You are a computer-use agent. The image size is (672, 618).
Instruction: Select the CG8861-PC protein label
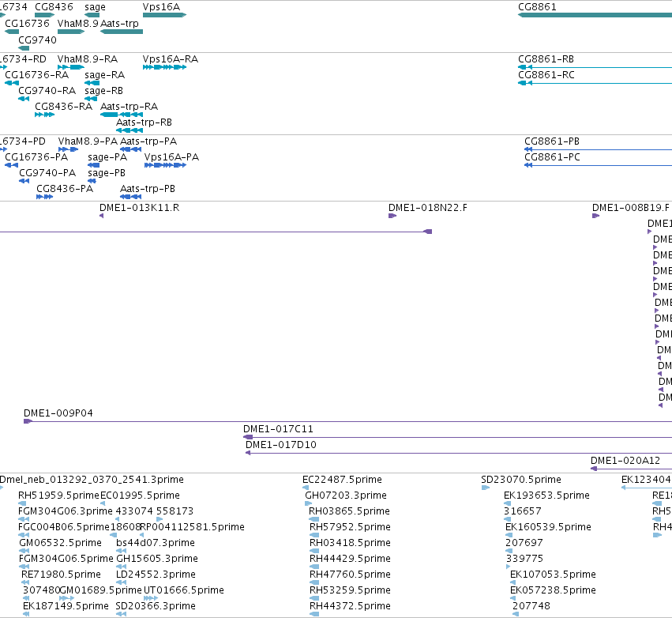point(552,157)
